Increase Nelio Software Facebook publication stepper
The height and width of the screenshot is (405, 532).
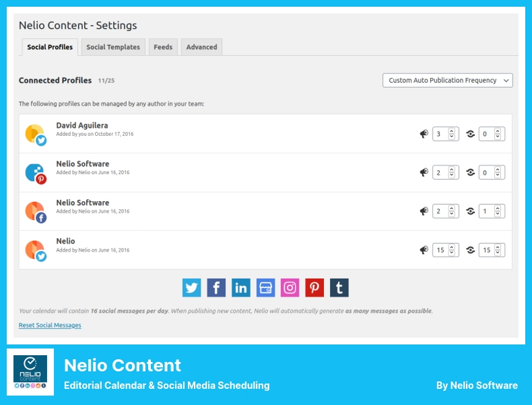pyautogui.click(x=452, y=209)
